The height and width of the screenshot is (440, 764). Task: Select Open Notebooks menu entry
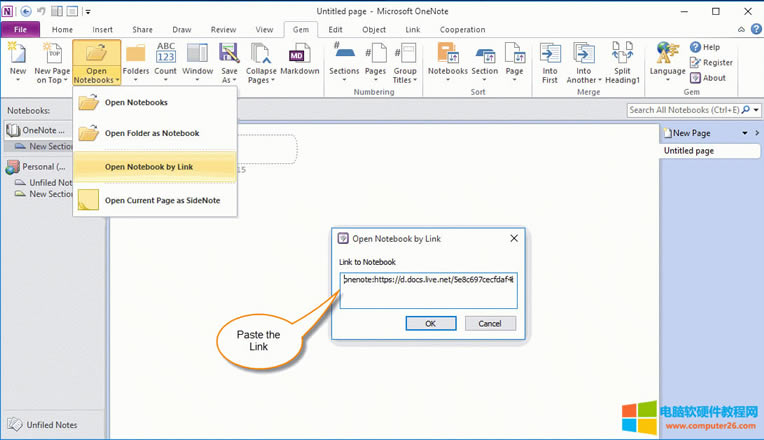(x=155, y=102)
